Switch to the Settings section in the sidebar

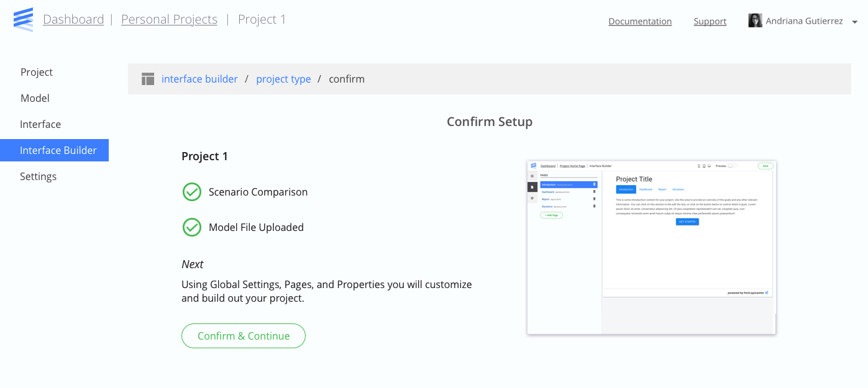[38, 176]
